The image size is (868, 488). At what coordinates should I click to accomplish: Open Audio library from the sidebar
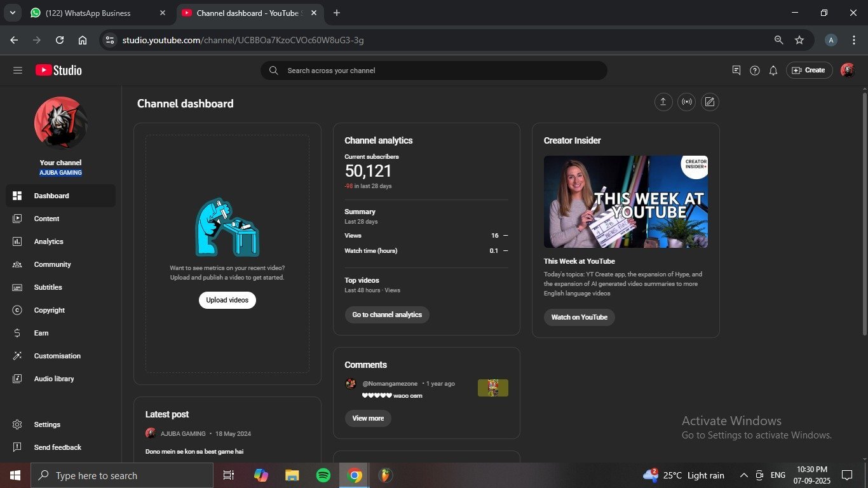tap(54, 379)
